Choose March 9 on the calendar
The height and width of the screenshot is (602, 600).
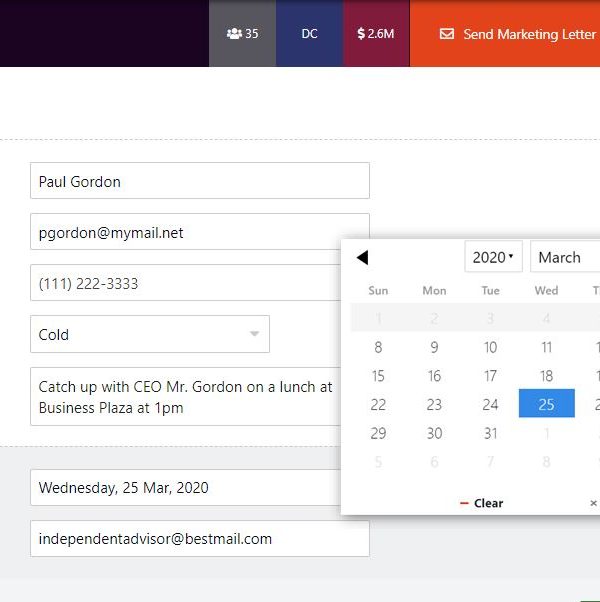point(434,348)
